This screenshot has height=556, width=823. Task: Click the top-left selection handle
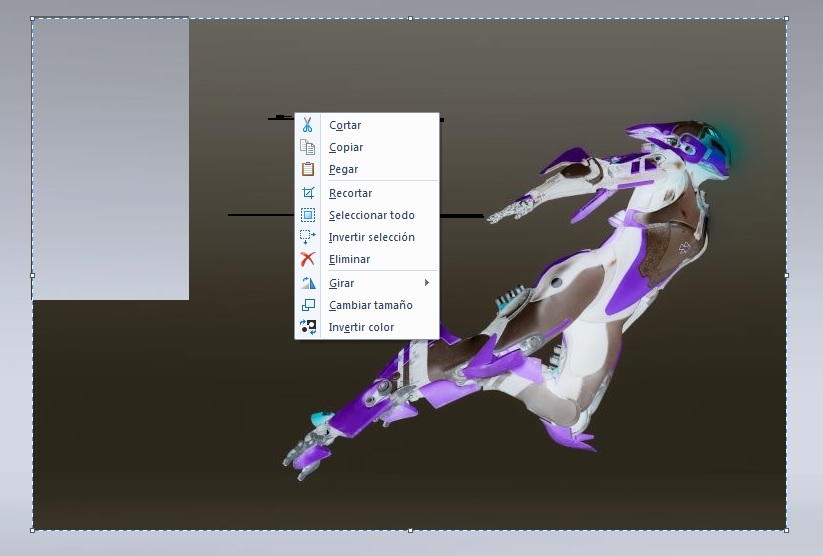point(33,18)
